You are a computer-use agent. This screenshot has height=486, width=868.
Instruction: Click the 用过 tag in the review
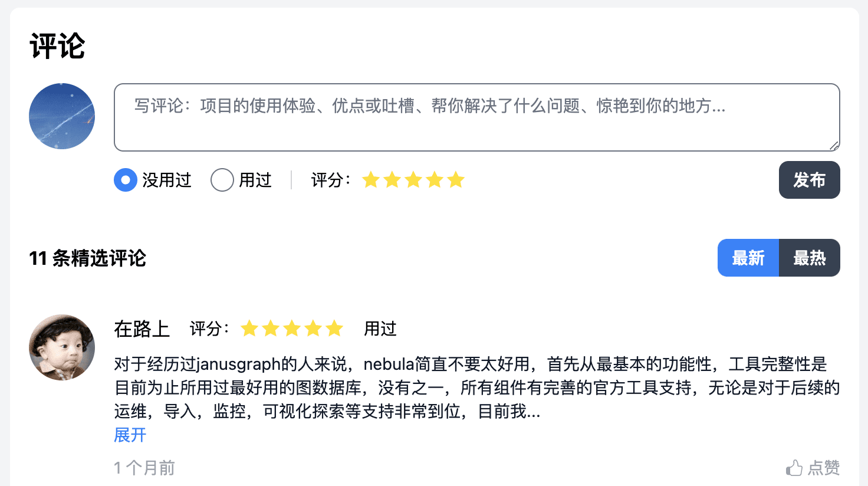coord(380,329)
